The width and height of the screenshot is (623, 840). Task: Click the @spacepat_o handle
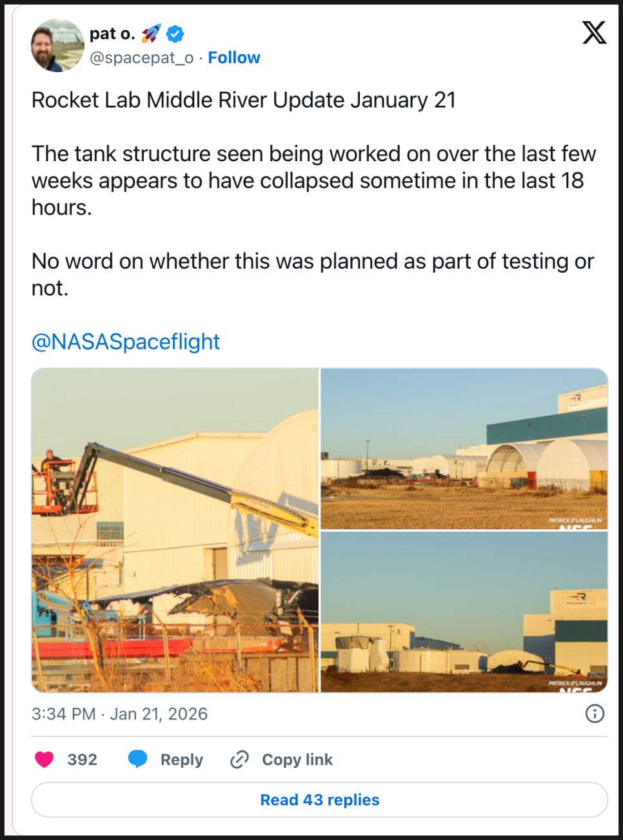click(141, 58)
